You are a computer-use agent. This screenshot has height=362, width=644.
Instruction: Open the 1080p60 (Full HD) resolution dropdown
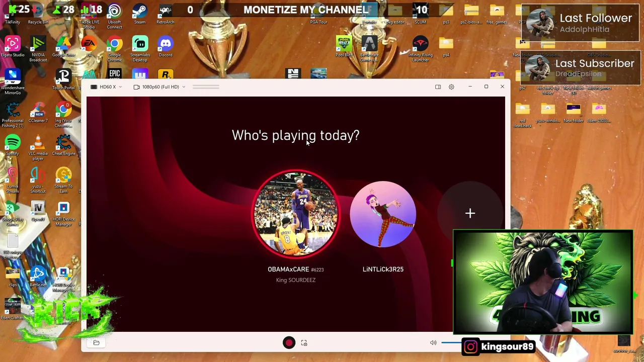(159, 87)
